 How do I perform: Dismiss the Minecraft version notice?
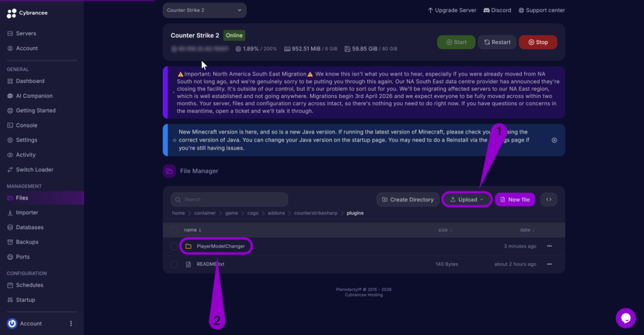point(554,140)
